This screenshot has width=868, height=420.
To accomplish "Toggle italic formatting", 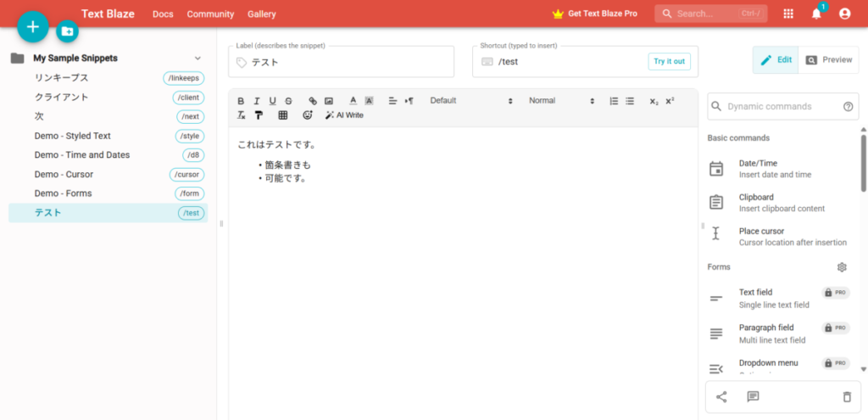I will [256, 101].
